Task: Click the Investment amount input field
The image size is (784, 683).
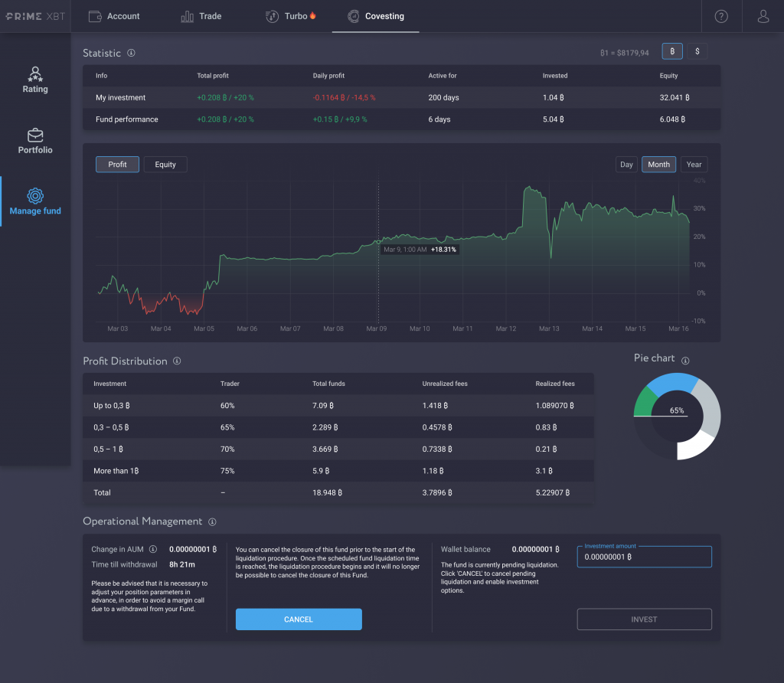Action: 644,556
